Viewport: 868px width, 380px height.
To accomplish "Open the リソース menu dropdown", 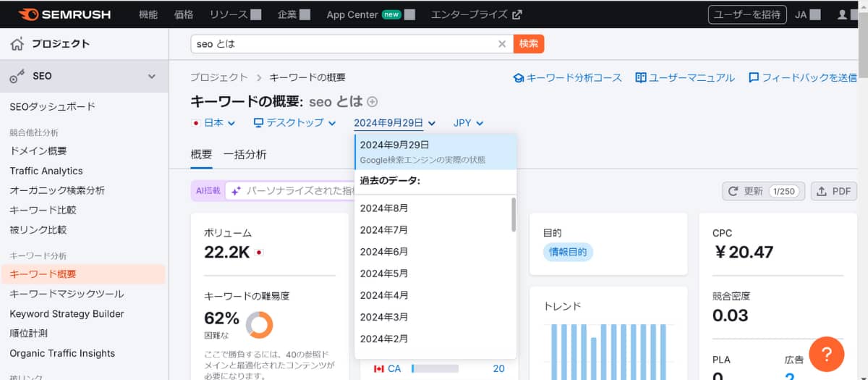I will coord(235,14).
